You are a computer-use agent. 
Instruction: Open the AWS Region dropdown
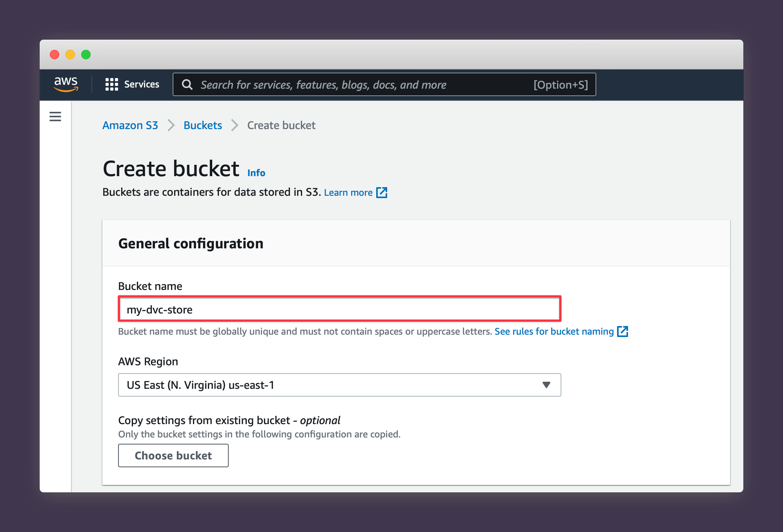pyautogui.click(x=340, y=385)
